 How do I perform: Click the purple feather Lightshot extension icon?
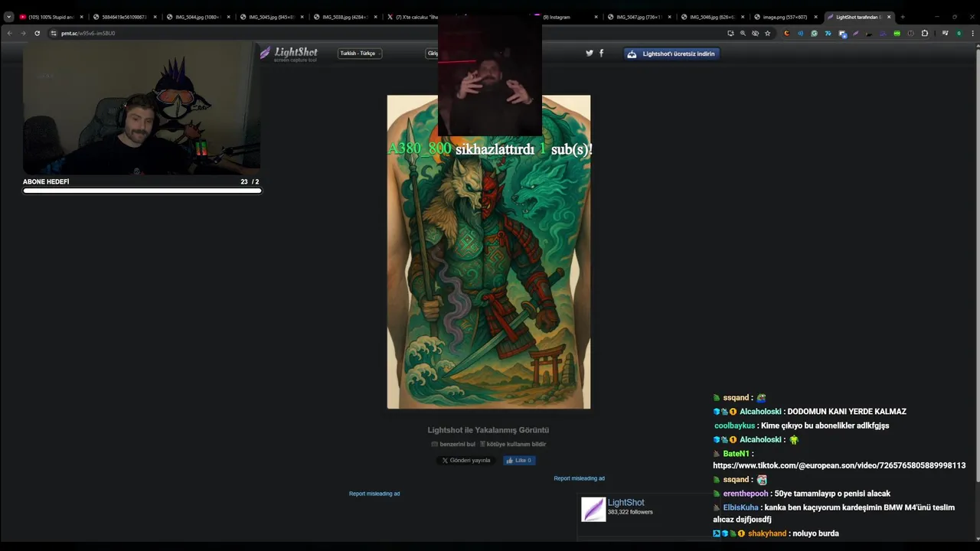855,33
